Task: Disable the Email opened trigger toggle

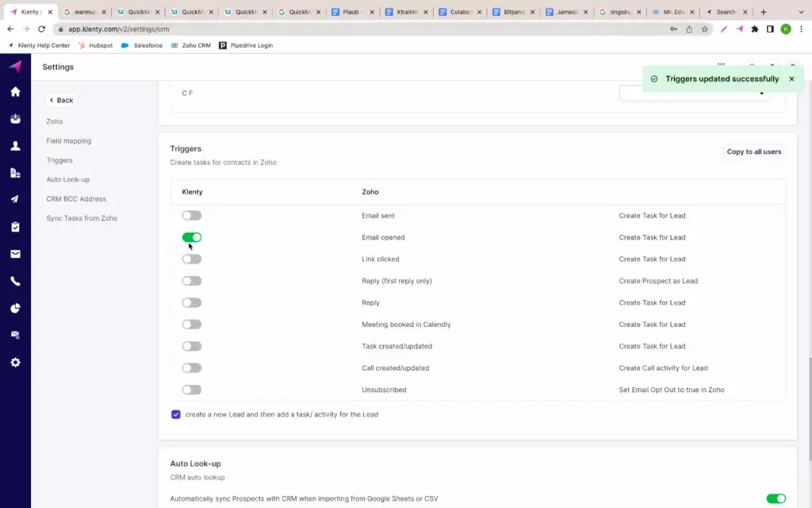Action: (x=191, y=237)
